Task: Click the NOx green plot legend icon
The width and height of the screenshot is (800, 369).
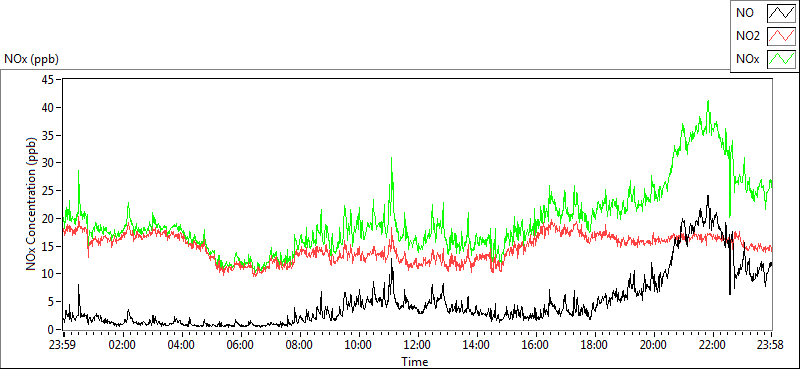Action: tap(782, 59)
